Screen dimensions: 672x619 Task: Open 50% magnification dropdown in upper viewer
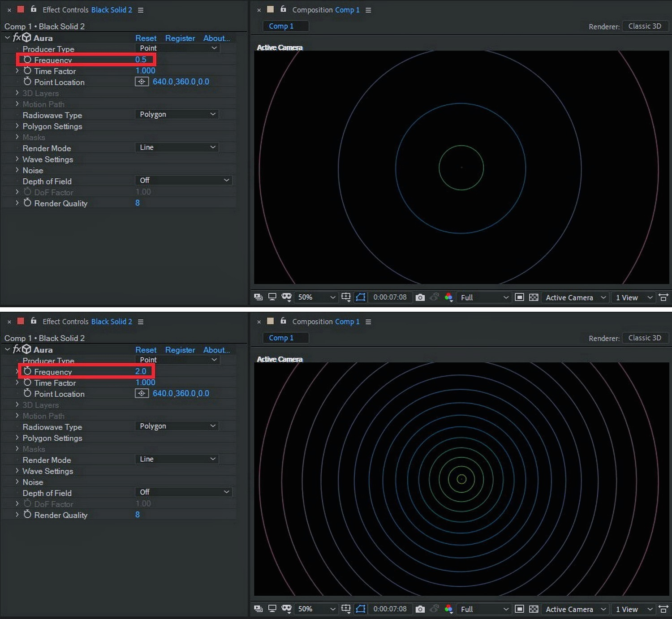(316, 297)
